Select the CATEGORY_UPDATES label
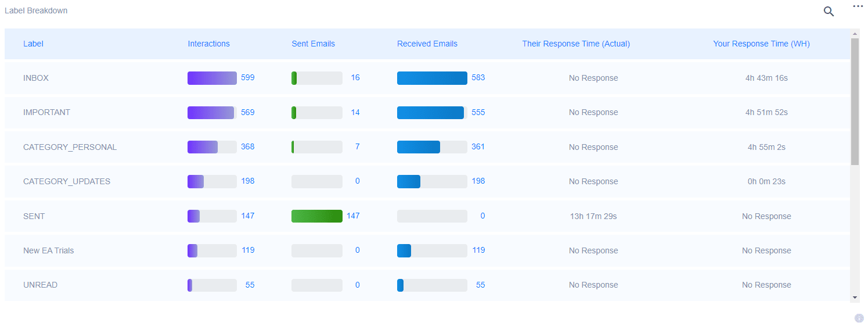 pyautogui.click(x=67, y=181)
